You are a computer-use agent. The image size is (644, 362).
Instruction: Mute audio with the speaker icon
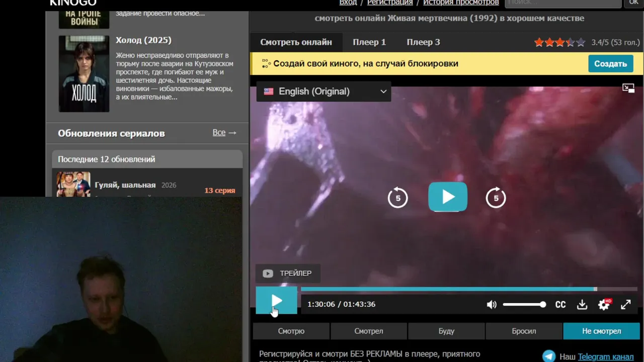pyautogui.click(x=492, y=305)
